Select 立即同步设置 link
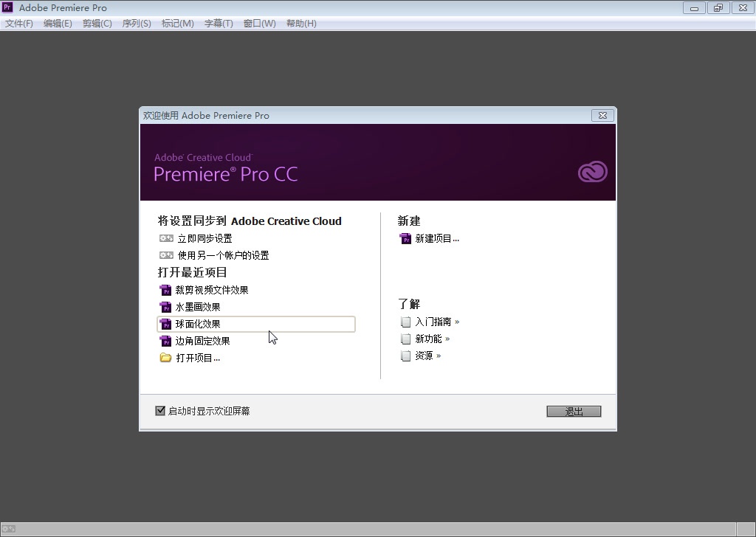This screenshot has height=537, width=756. 205,238
